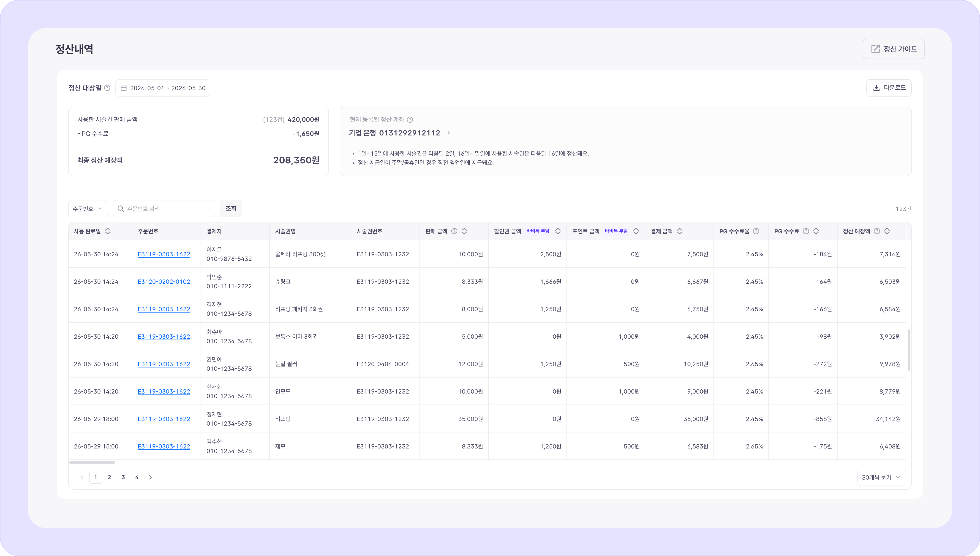This screenshot has width=980, height=556.
Task: Open date range picker 2026-05-01 ~ 2026-05-30
Action: pyautogui.click(x=163, y=88)
